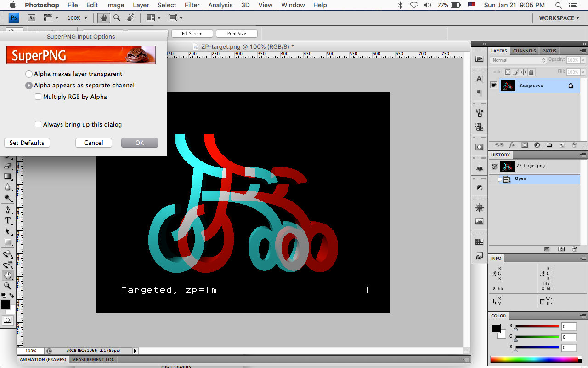Click Cancel in SuperPNG dialog

coord(94,143)
